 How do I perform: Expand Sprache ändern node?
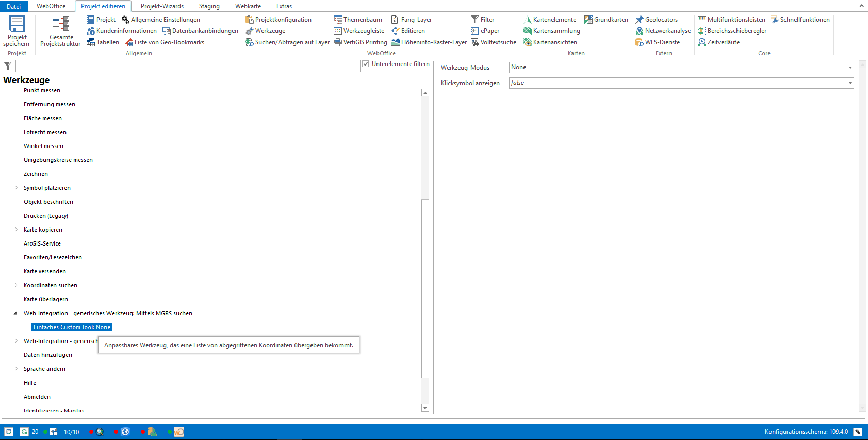16,369
